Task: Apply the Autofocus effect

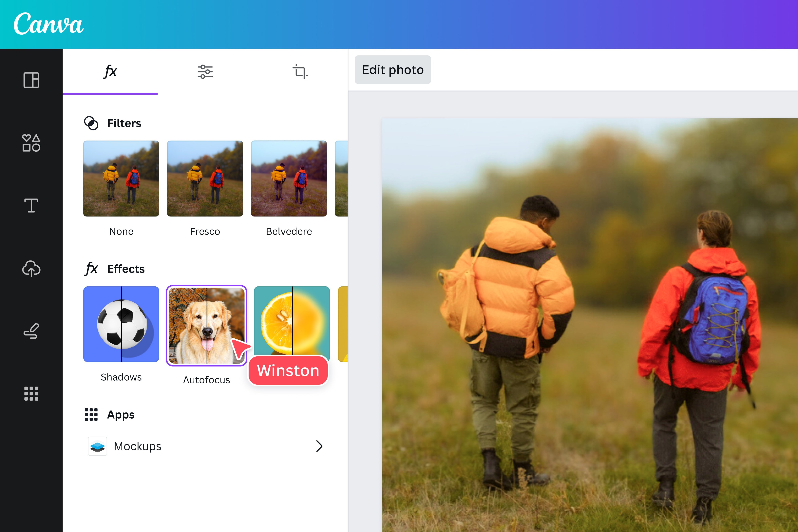Action: tap(206, 325)
